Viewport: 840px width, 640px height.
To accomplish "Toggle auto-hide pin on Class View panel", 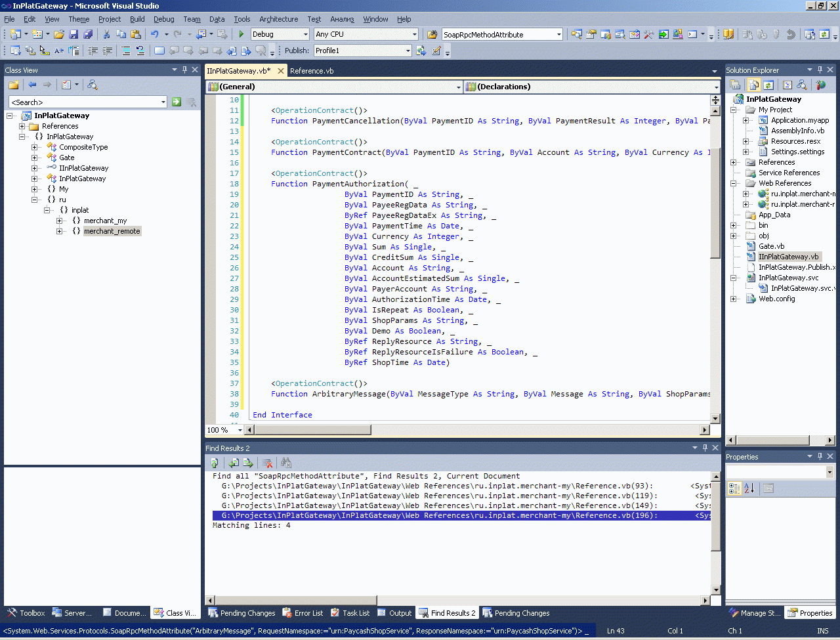I will tap(184, 70).
